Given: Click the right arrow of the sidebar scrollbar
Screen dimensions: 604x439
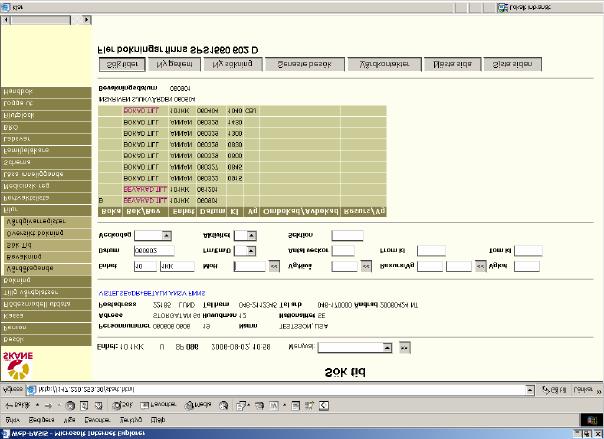Looking at the screenshot, I should [x=87, y=20].
